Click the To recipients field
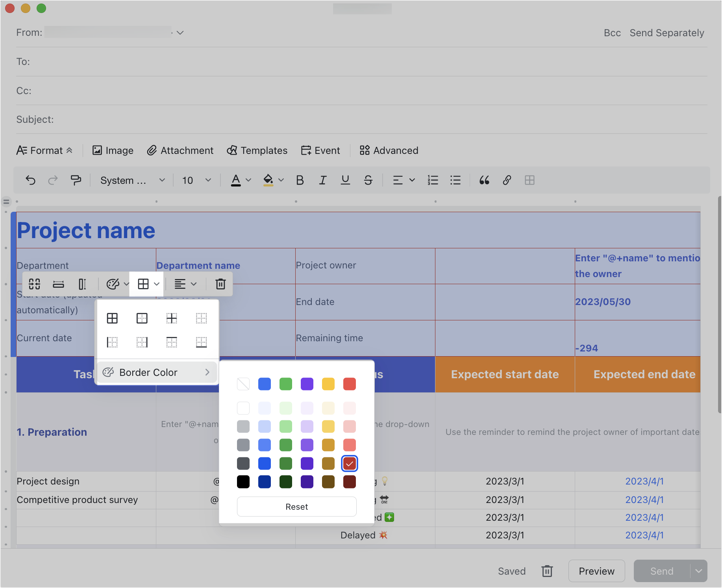 click(361, 62)
